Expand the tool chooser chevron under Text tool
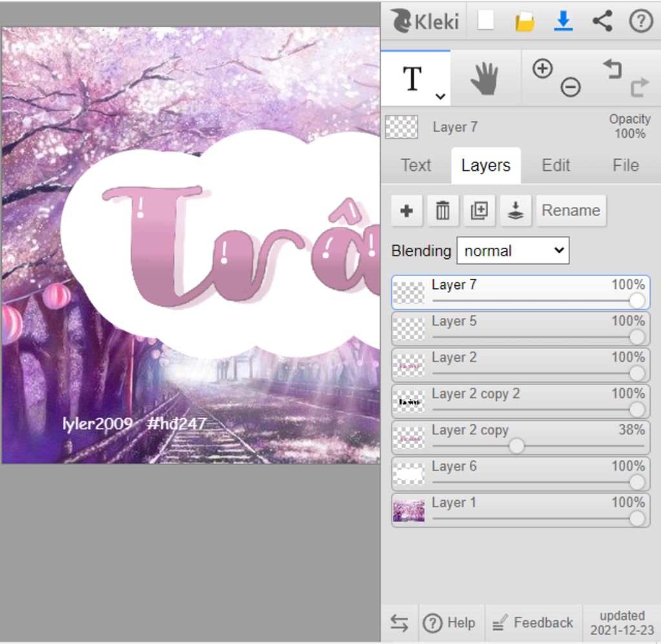661x644 pixels. 440,96
